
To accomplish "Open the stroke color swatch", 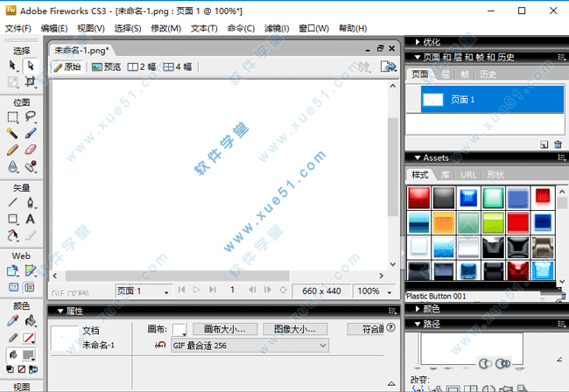I will (29, 338).
